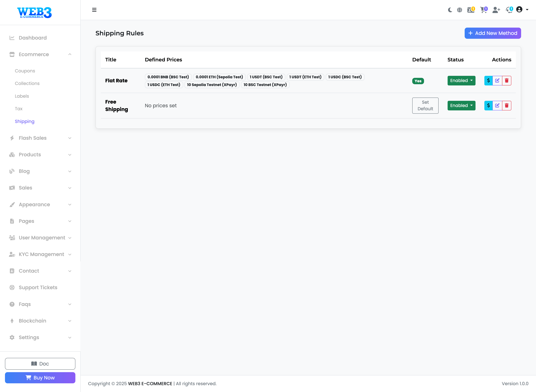Go to the Tax submenu item

[x=19, y=109]
